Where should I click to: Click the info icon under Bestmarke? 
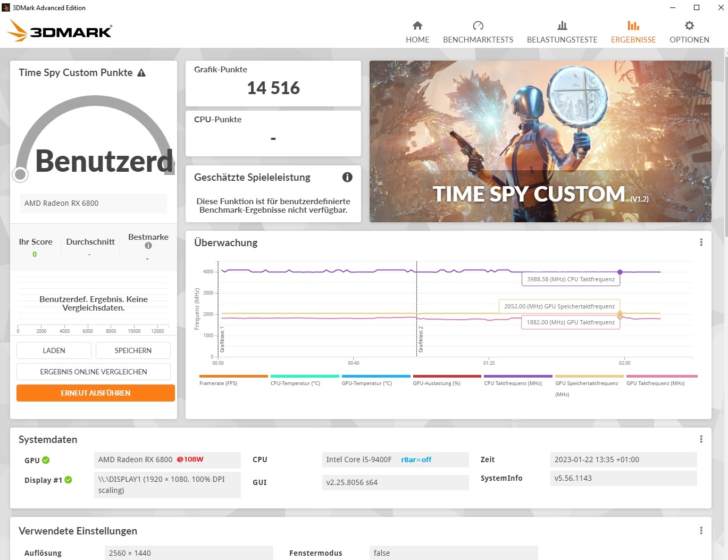tap(148, 246)
